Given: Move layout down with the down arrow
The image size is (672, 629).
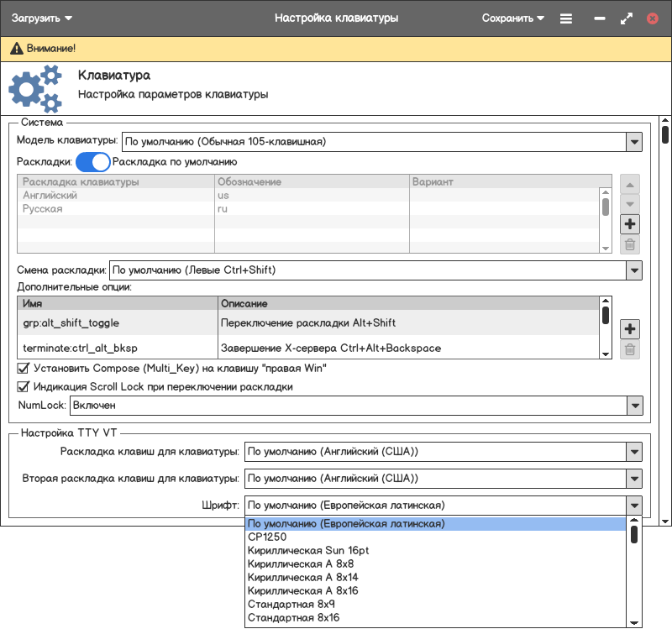Looking at the screenshot, I should tap(630, 204).
